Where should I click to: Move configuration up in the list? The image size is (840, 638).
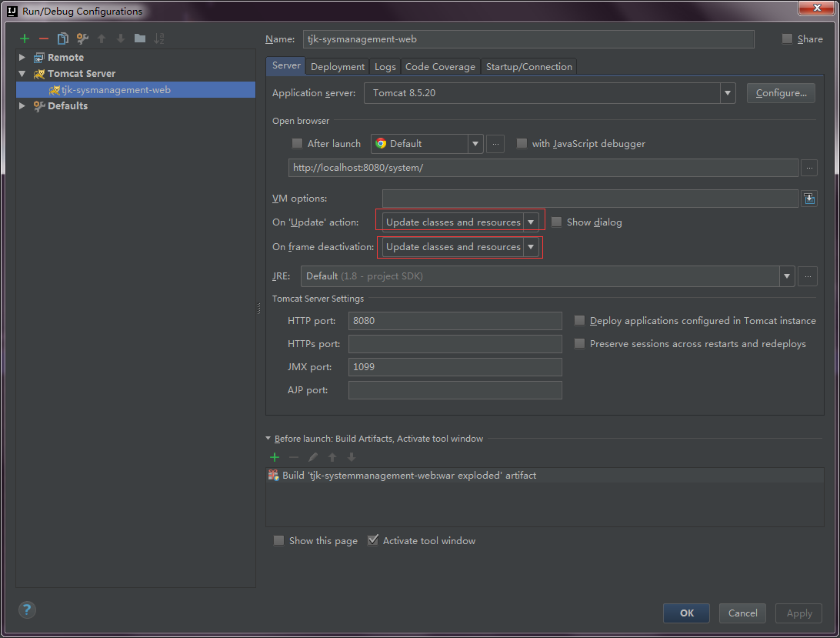click(x=102, y=38)
